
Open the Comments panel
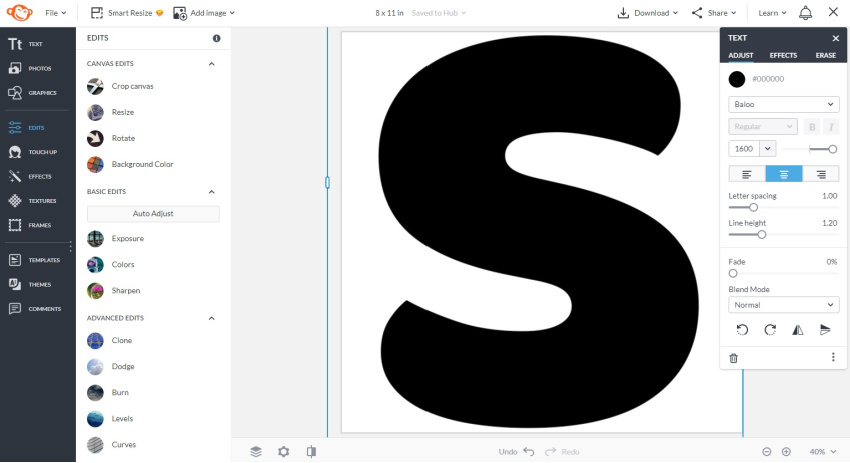click(35, 308)
